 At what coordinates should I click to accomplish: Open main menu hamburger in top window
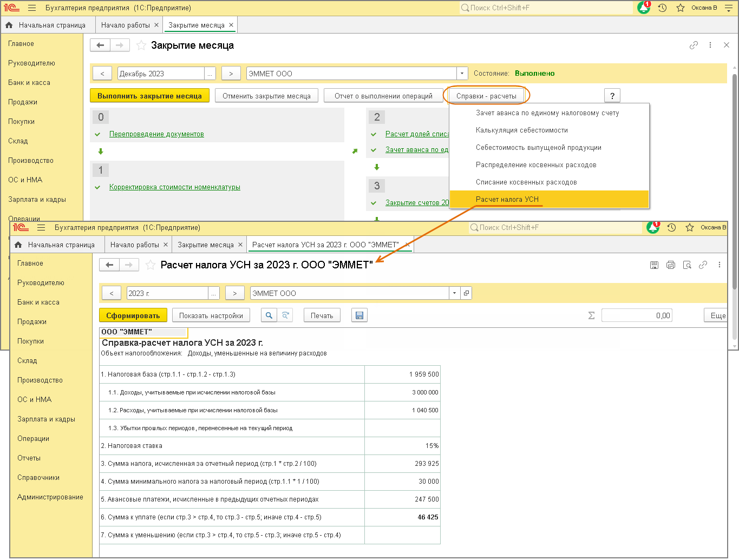32,8
